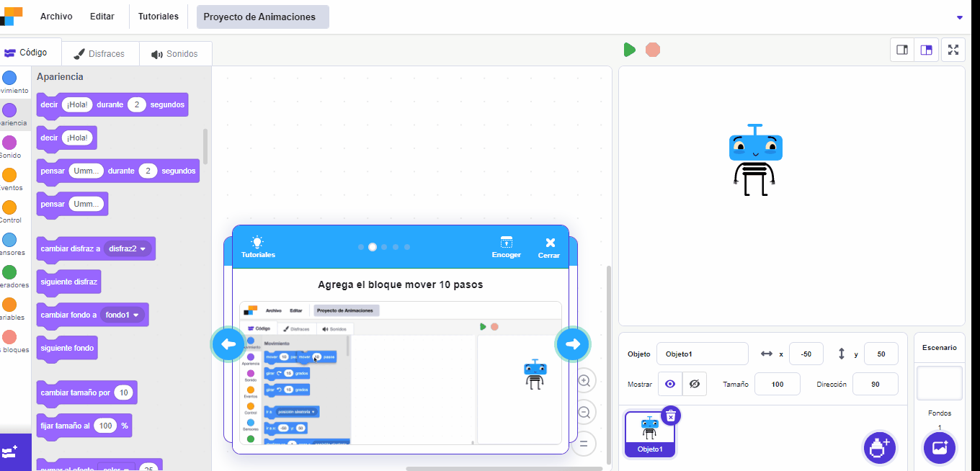Click the workspace vertical scrollbar
Screen dimensions: 980x471
point(607,364)
